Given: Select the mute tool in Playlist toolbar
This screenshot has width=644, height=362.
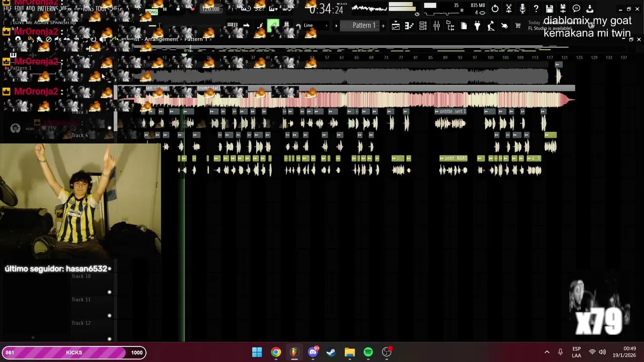Looking at the screenshot, I should 58,39.
